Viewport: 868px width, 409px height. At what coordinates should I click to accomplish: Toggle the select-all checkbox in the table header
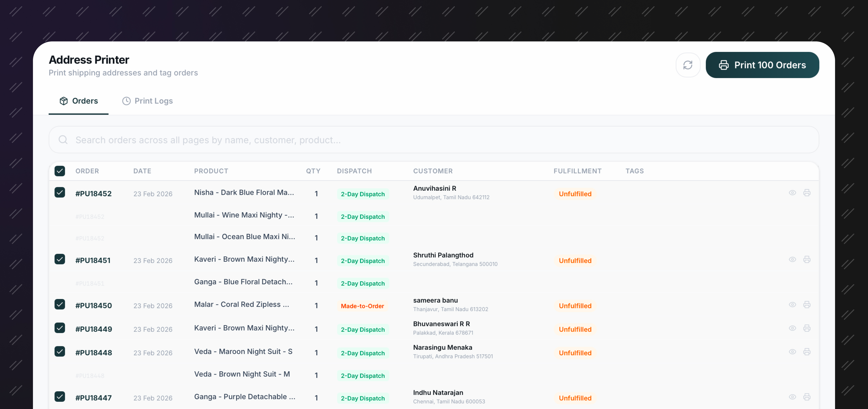tap(60, 171)
